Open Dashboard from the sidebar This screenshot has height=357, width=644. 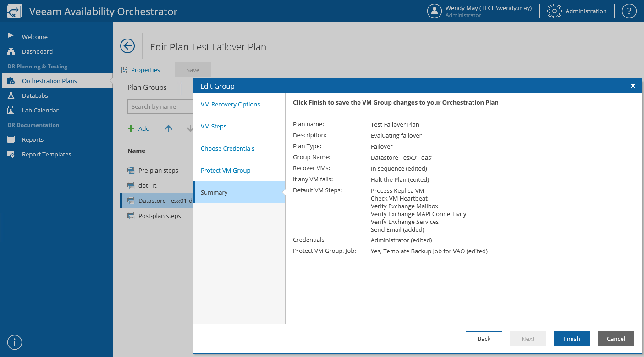point(37,51)
